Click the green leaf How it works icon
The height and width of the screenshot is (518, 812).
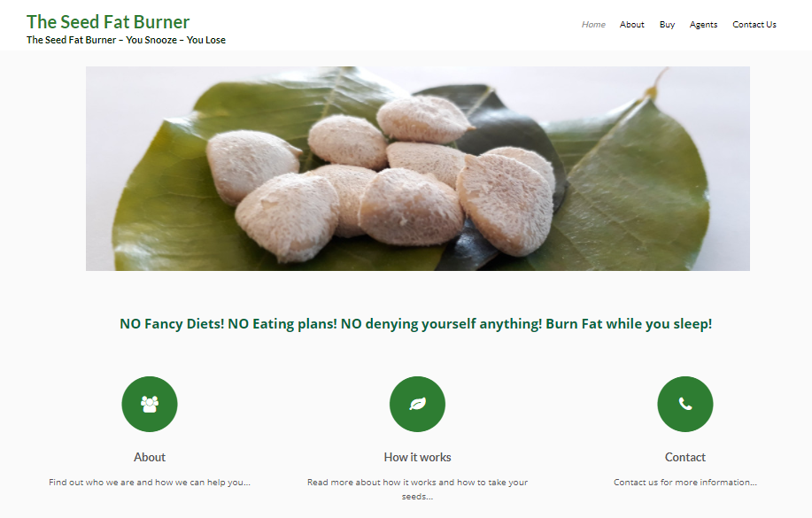417,404
